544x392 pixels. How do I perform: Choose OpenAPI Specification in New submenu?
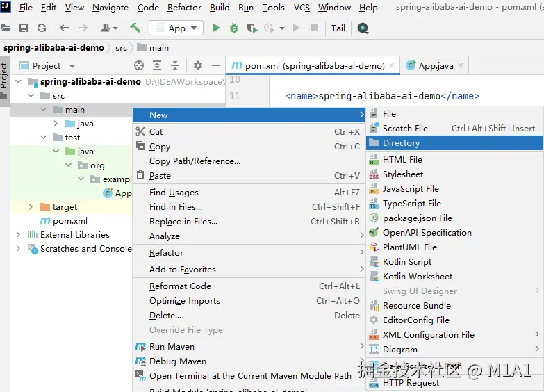pyautogui.click(x=454, y=233)
